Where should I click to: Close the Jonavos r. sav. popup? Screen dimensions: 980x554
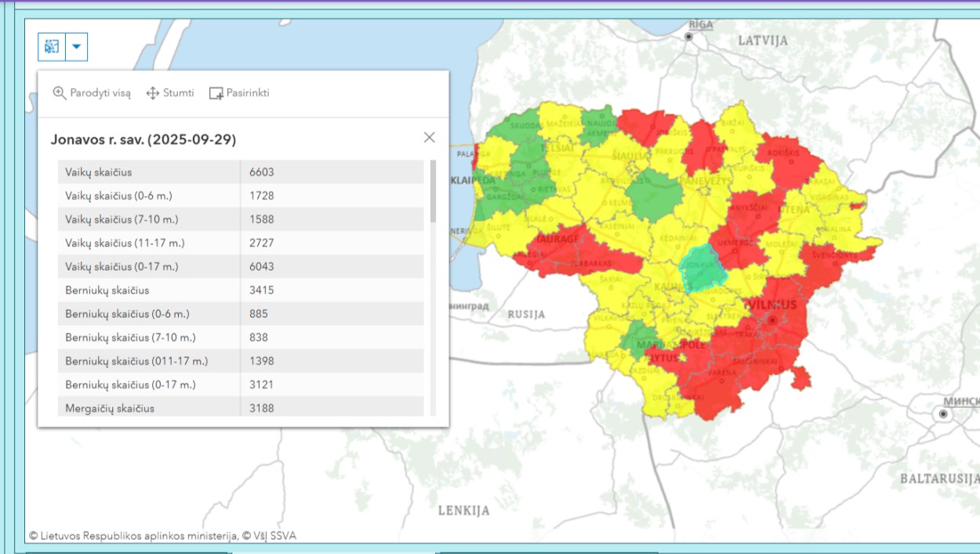pyautogui.click(x=429, y=137)
